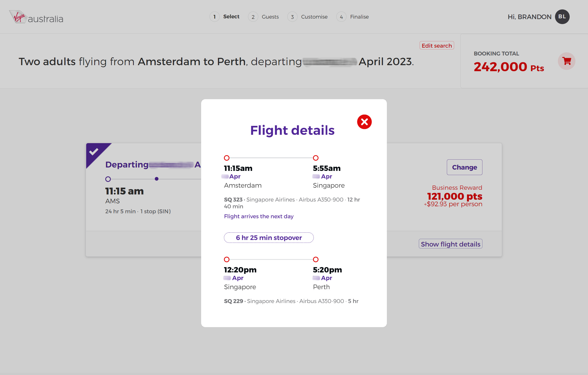The image size is (588, 375).
Task: Click the 5:20pm Perth arrival time
Action: 327,270
